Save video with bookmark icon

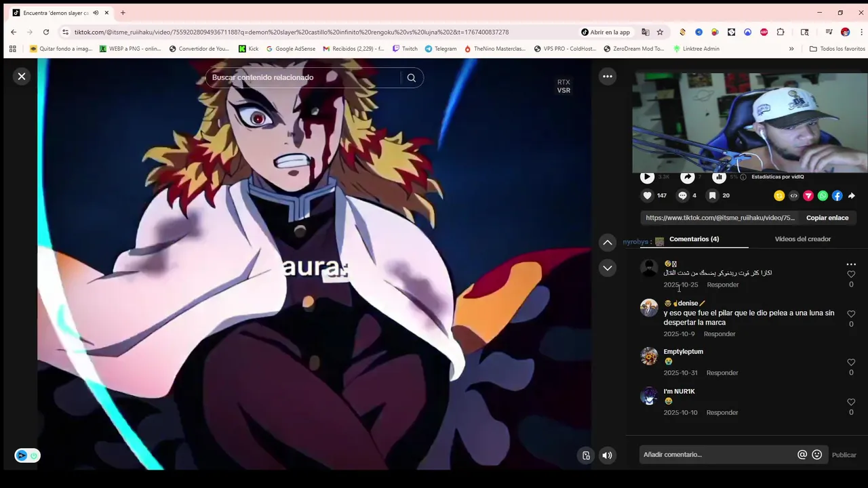click(712, 195)
